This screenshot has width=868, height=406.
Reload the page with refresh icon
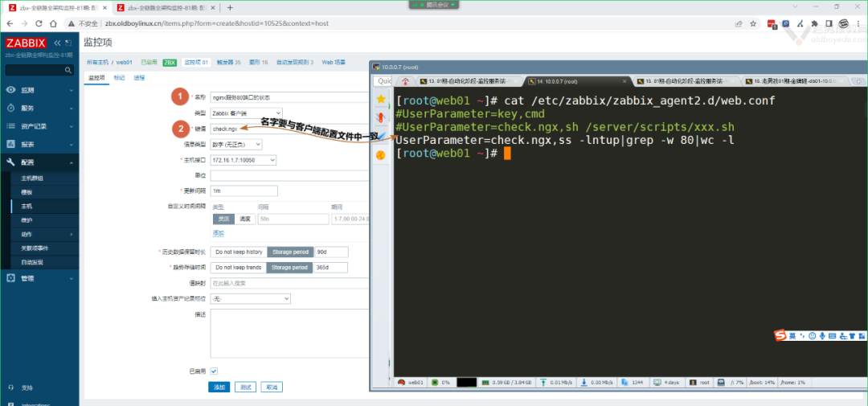pyautogui.click(x=39, y=24)
